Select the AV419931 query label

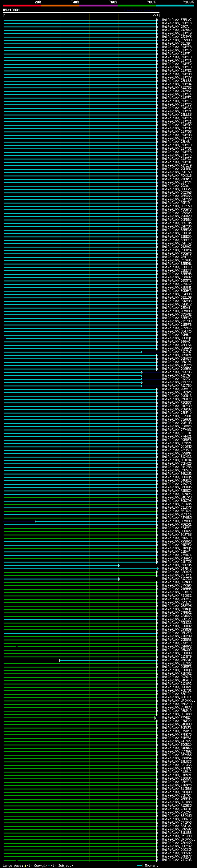click(x=11, y=10)
